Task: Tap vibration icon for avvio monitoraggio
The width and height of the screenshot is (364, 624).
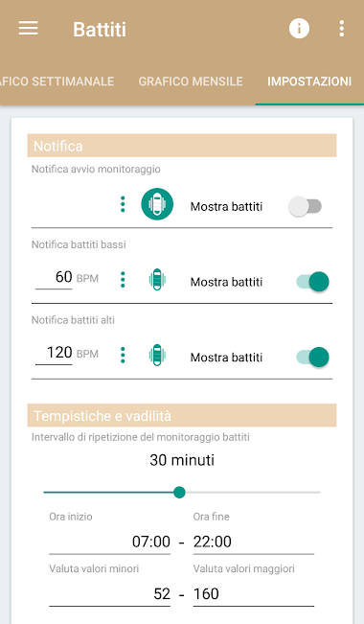Action: click(157, 204)
